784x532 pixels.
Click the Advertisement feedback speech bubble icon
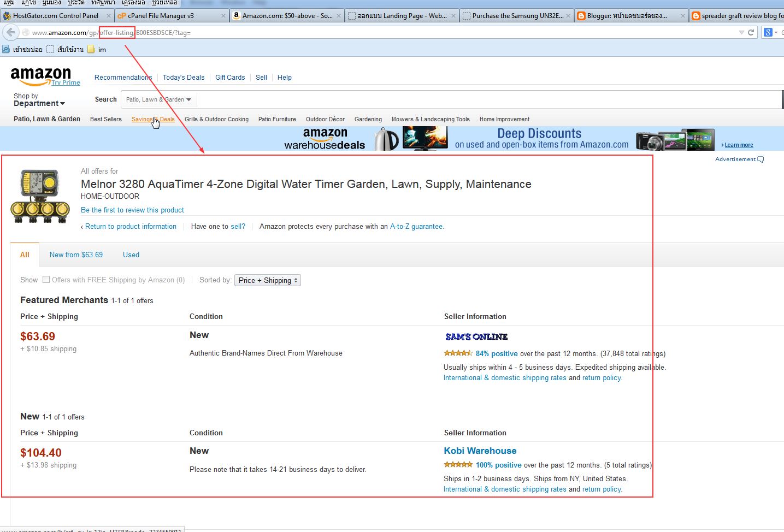[761, 159]
